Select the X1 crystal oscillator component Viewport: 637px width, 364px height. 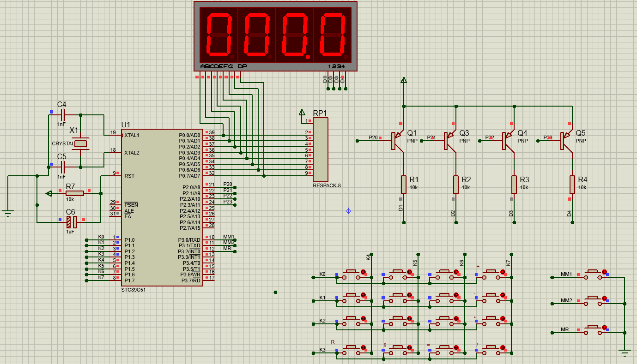(x=81, y=143)
